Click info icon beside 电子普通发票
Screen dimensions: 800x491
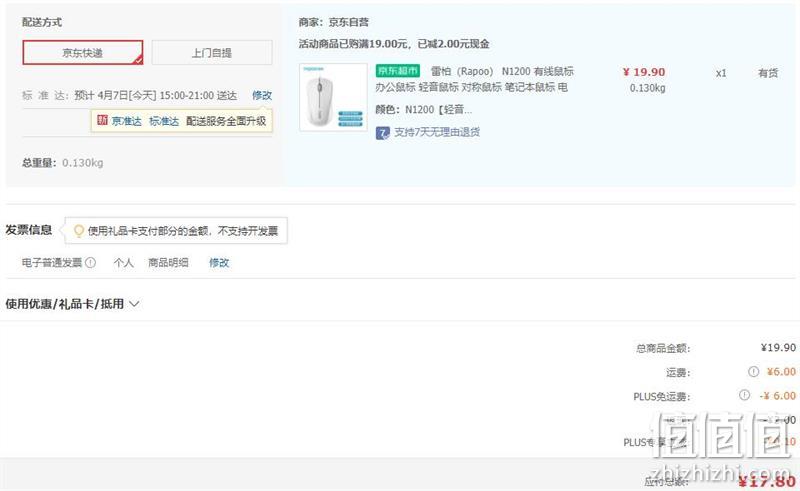[x=90, y=262]
